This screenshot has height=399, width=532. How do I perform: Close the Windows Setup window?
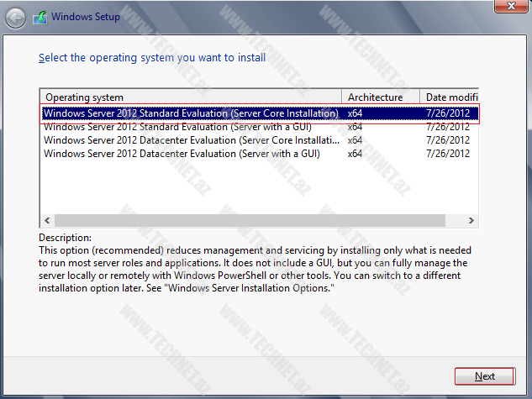(x=504, y=7)
